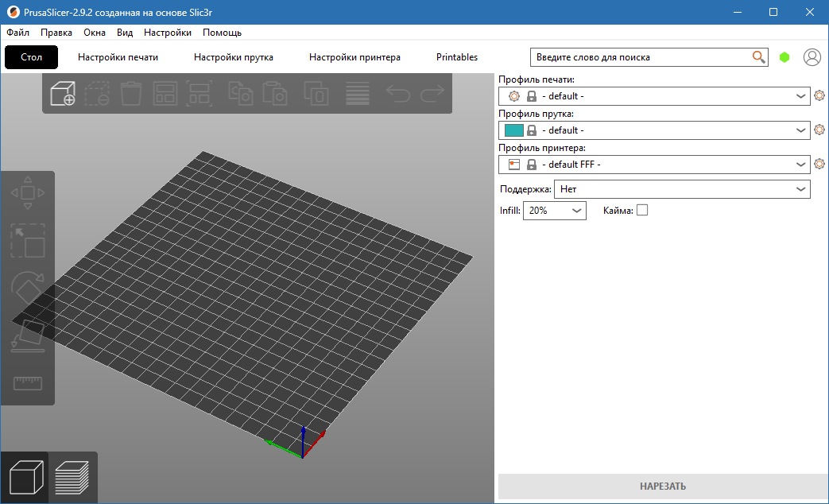Click the gear next to the printer profile

pyautogui.click(x=819, y=164)
